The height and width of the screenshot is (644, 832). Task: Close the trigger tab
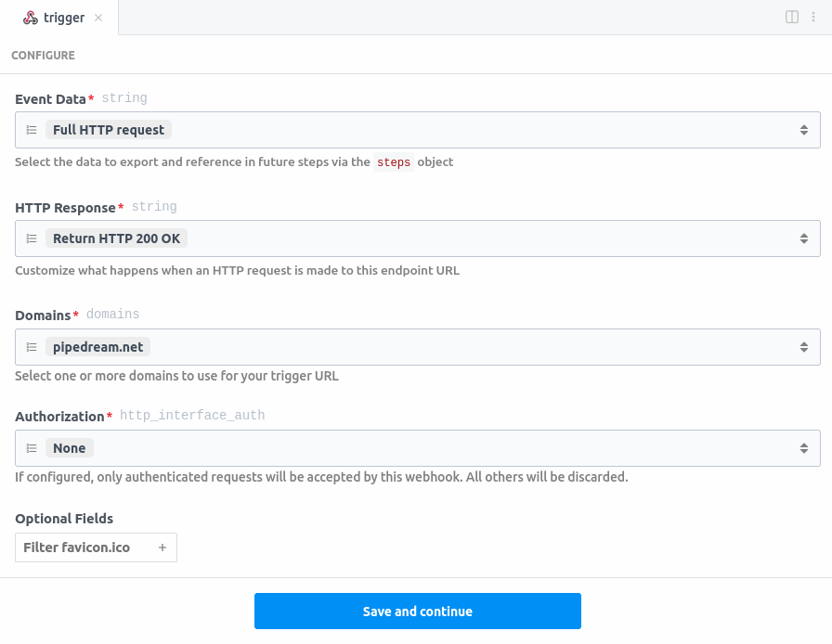tap(98, 17)
